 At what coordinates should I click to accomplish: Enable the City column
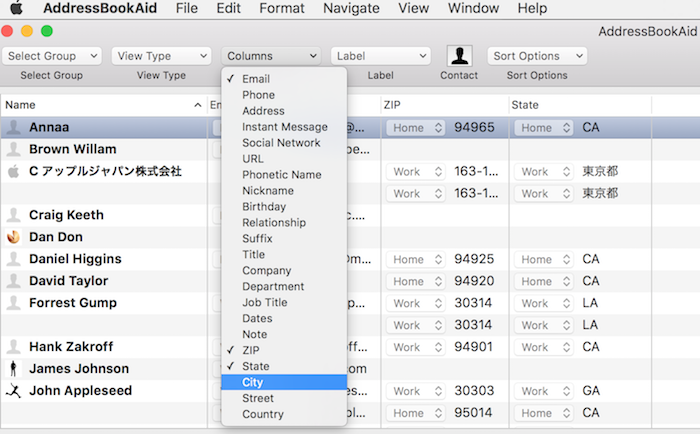[x=284, y=382]
